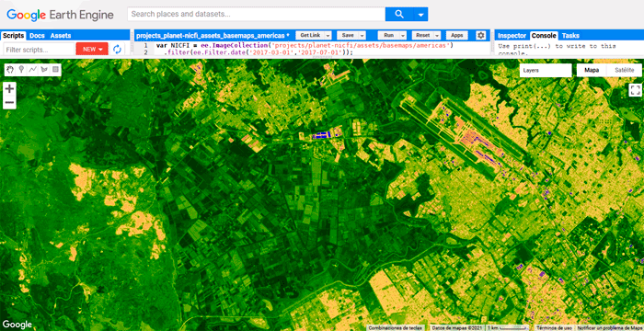Select the draw rectangle tool
Viewport: 644px width, 331px height.
pyautogui.click(x=55, y=70)
